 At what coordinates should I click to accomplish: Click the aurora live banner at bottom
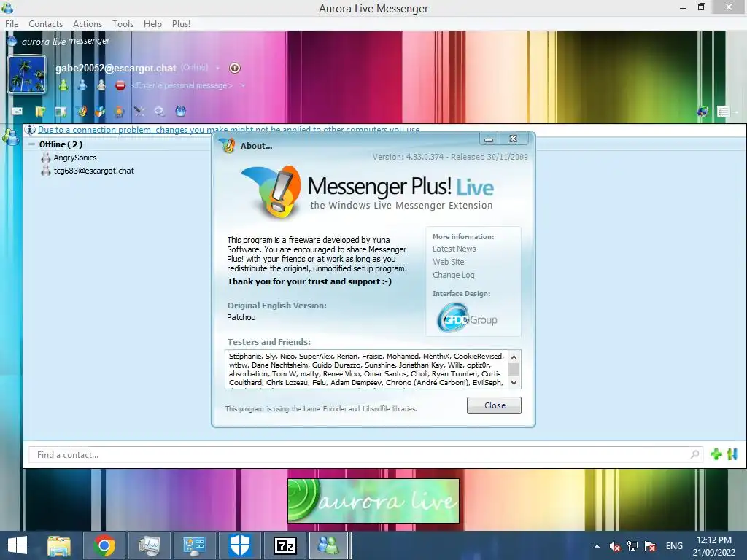[x=373, y=500]
